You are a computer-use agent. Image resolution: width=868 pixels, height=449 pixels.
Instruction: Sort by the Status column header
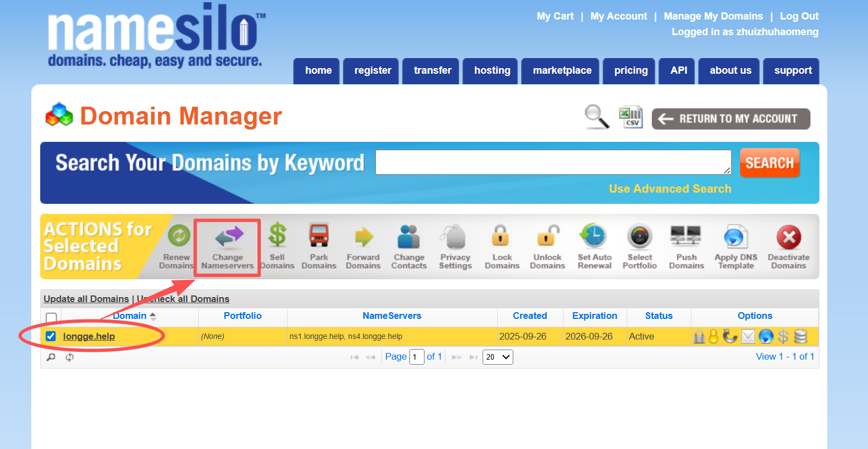point(659,316)
